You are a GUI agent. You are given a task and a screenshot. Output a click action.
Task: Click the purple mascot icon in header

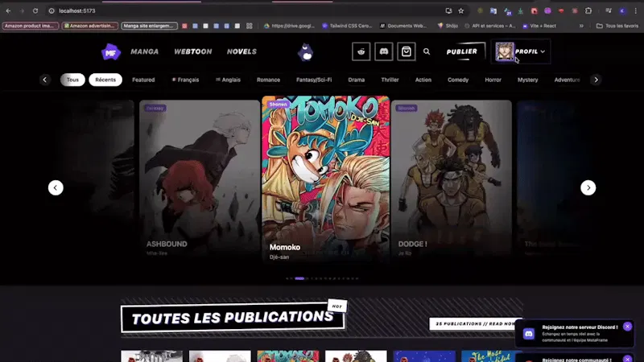point(306,52)
